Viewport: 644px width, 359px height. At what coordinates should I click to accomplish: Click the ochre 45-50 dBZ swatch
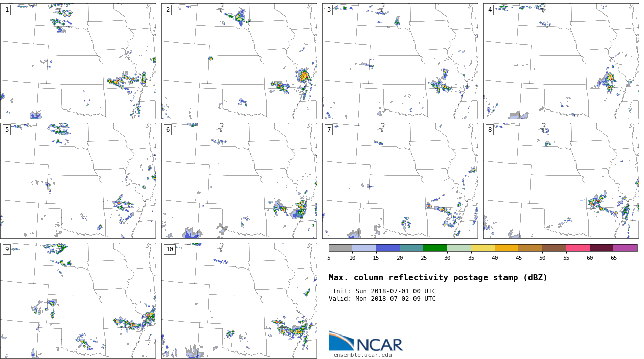[531, 248]
